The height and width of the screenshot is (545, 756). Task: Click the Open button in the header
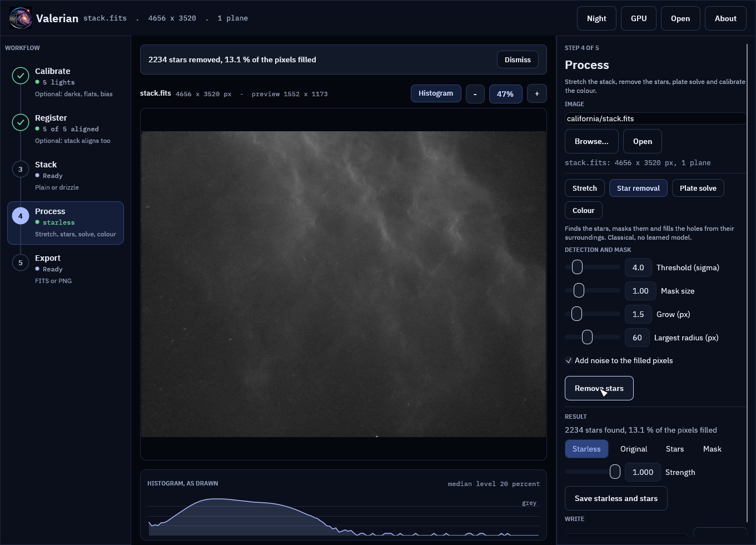click(680, 18)
